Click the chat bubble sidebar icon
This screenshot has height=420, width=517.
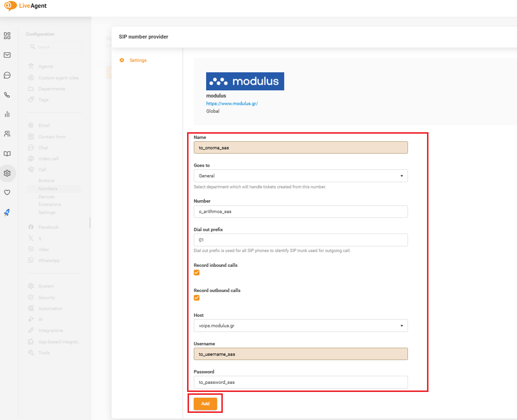point(7,75)
